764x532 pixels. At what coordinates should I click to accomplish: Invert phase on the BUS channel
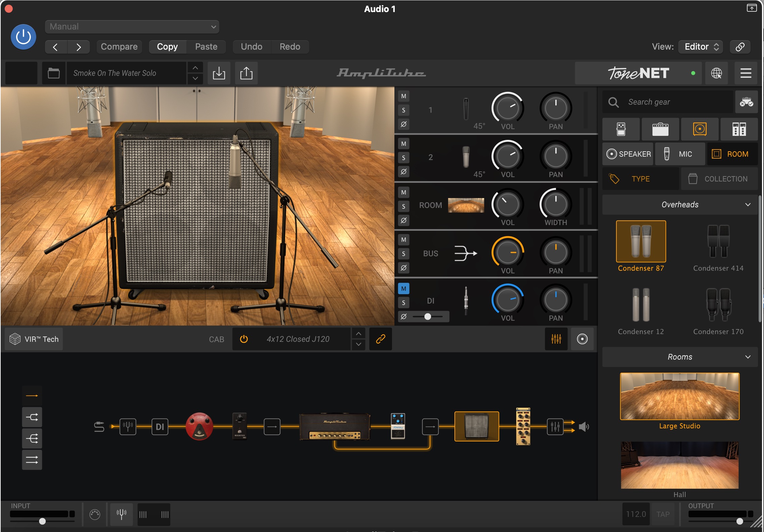pyautogui.click(x=404, y=268)
